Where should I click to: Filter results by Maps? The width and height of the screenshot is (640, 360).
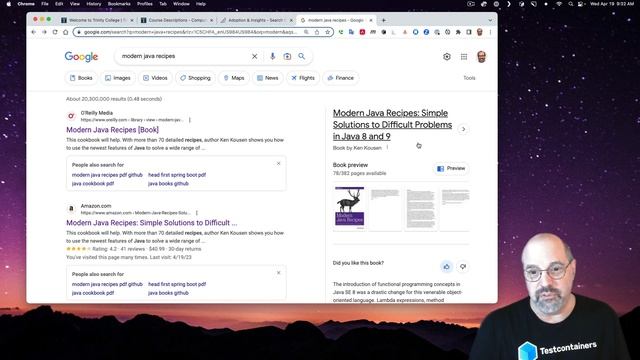click(233, 78)
